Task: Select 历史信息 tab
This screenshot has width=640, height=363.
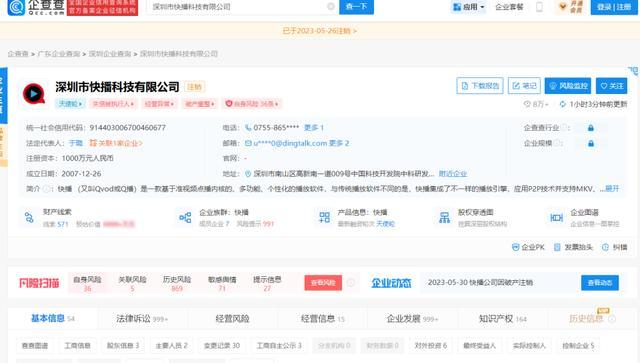Action: pyautogui.click(x=592, y=318)
